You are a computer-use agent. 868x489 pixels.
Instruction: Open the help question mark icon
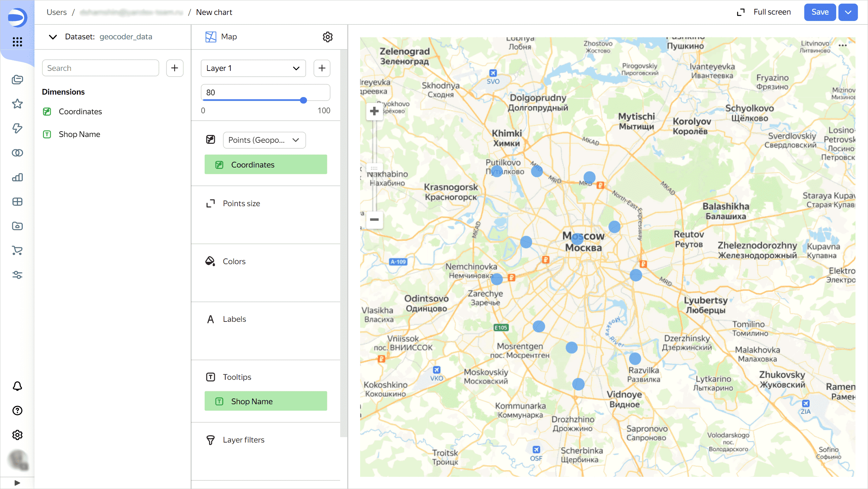pyautogui.click(x=17, y=410)
